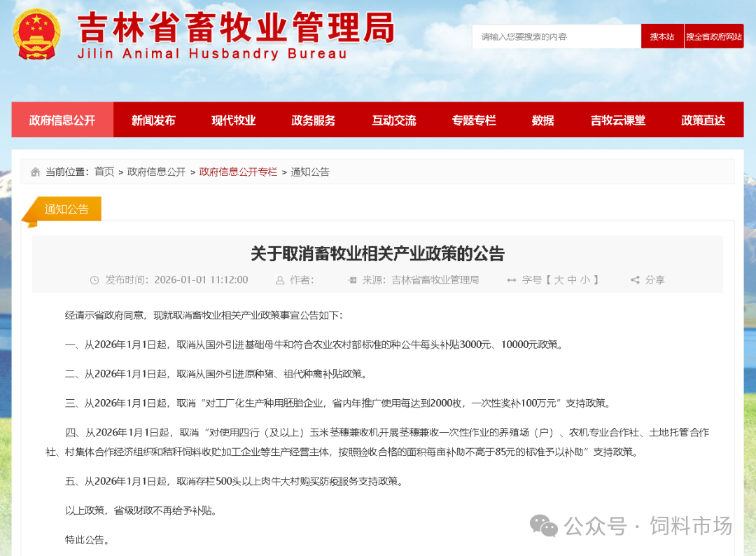Click the 搜本站 search button
This screenshot has height=556, width=756.
coord(661,35)
